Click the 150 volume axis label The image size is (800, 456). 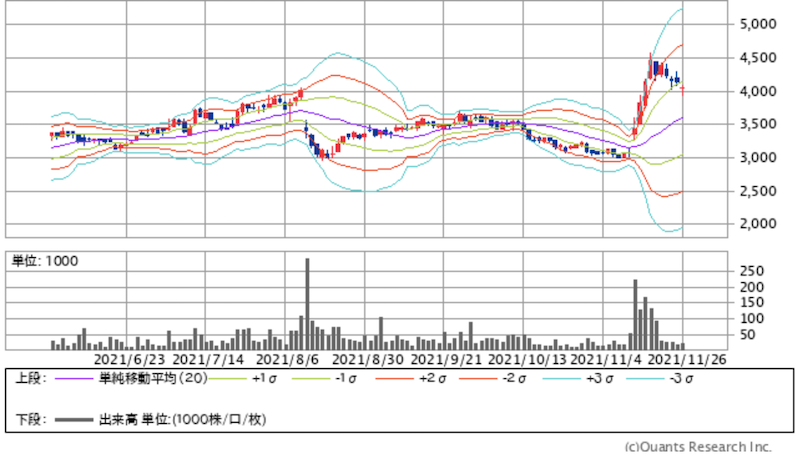coord(752,302)
